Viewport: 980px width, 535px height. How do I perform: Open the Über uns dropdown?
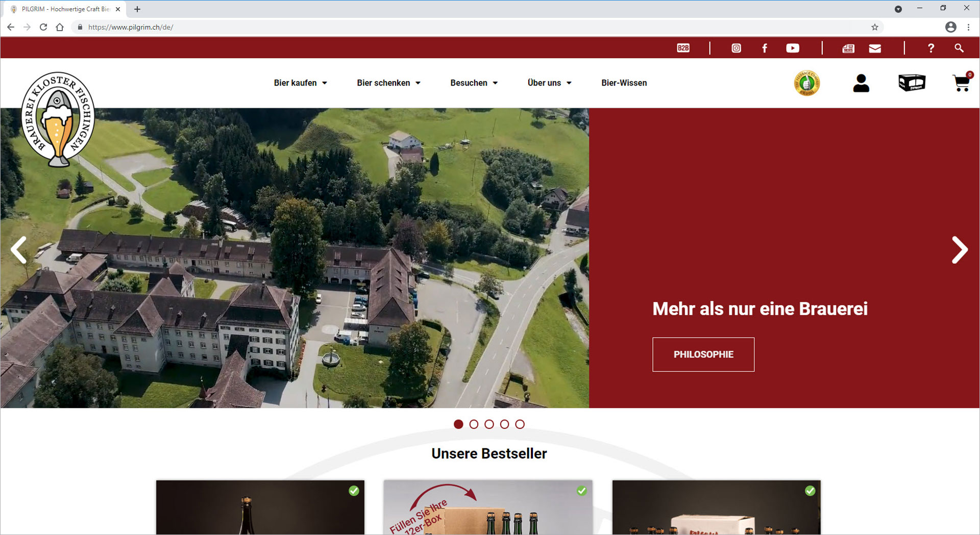(x=549, y=83)
